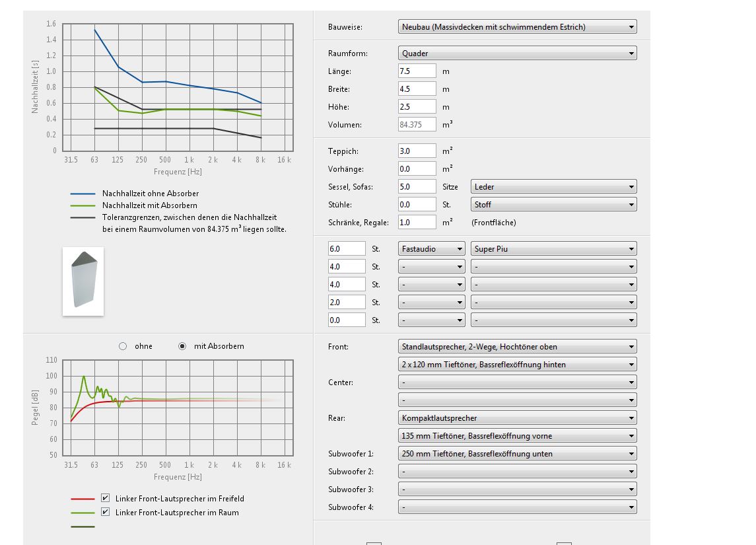Open the Bauweise dropdown
Viewport: 756px width, 545px height.
(518, 27)
